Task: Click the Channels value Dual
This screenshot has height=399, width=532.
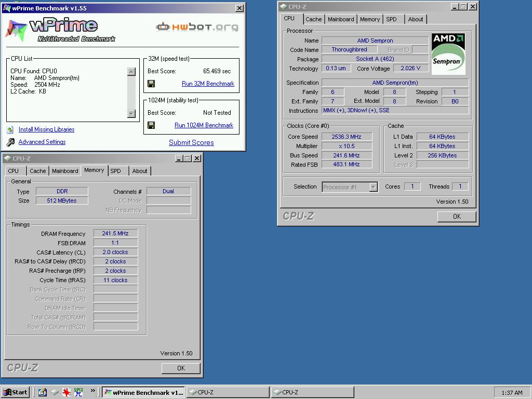Action: (x=168, y=191)
